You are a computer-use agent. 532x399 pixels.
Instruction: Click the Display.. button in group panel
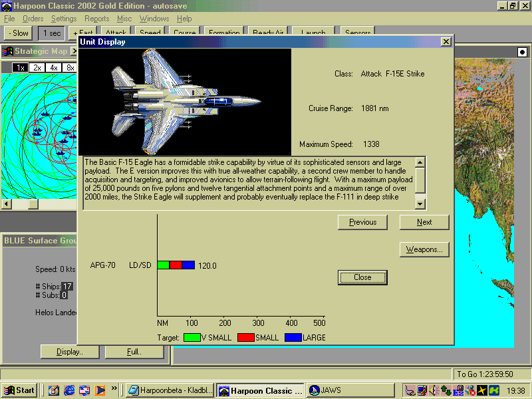coord(70,352)
